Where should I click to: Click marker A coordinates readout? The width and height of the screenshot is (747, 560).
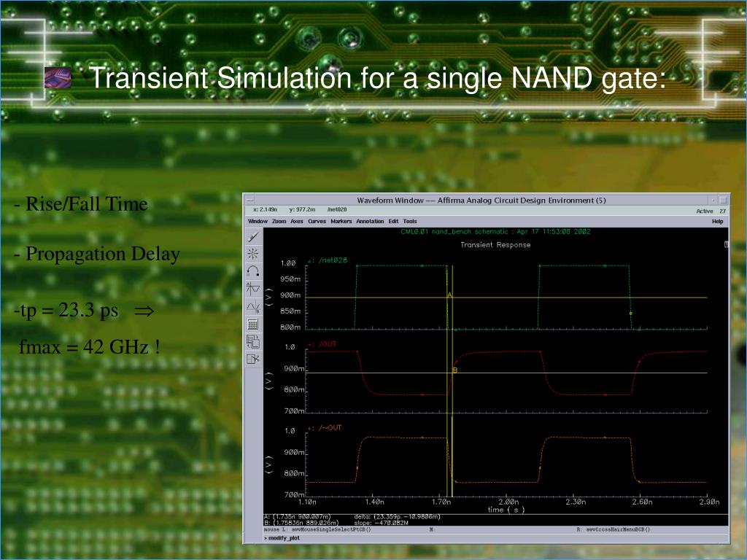pyautogui.click(x=298, y=517)
